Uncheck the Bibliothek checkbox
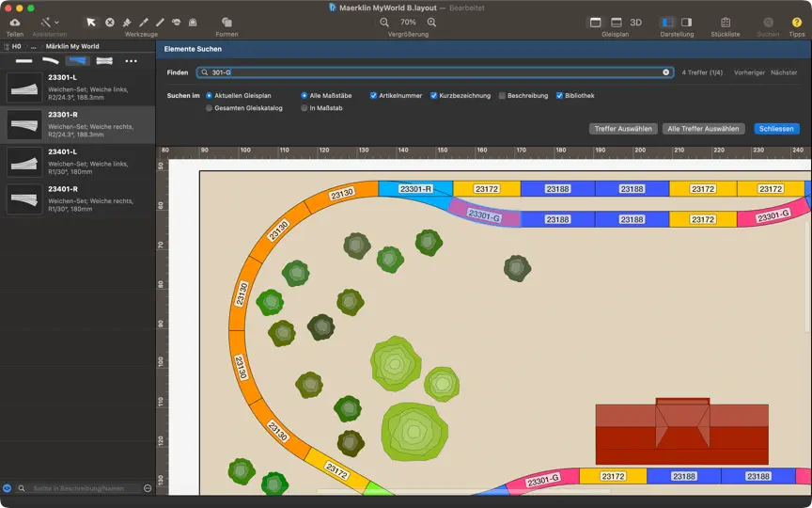 560,96
